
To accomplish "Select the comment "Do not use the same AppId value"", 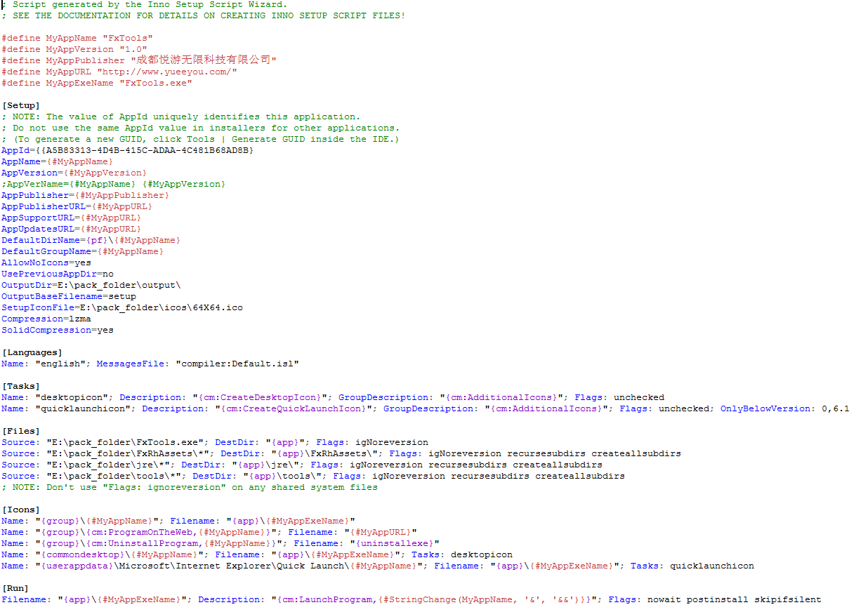I will click(x=201, y=128).
